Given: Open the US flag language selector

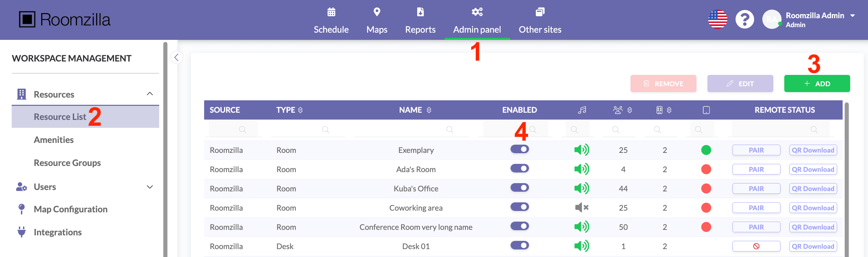Looking at the screenshot, I should [717, 20].
